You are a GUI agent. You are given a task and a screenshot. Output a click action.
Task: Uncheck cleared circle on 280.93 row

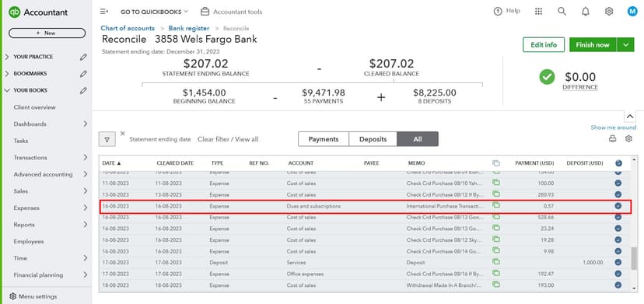(618, 194)
